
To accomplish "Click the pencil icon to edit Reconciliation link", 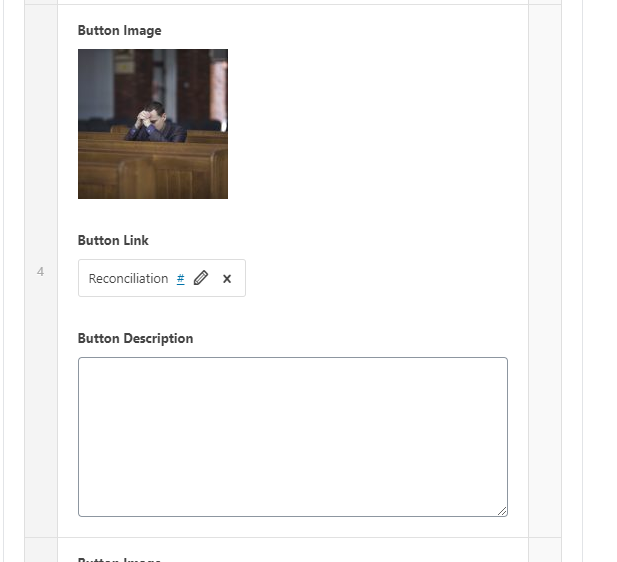I will 201,279.
